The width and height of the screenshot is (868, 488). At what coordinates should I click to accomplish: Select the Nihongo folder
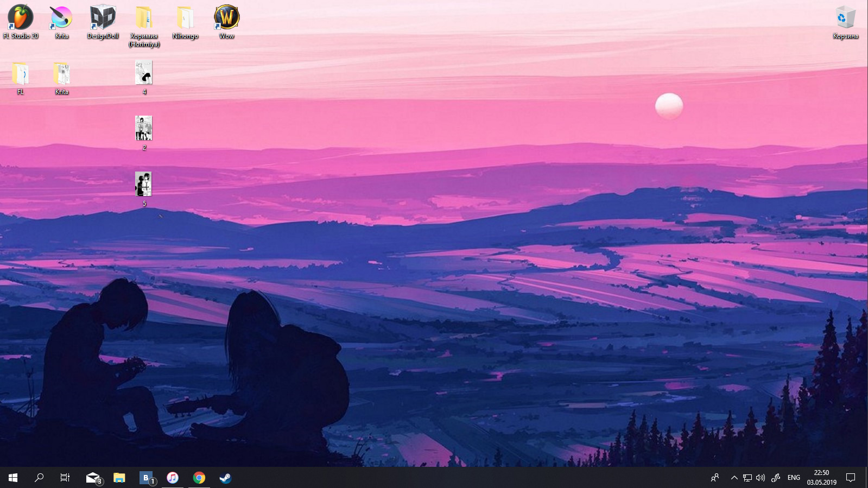[x=185, y=18]
